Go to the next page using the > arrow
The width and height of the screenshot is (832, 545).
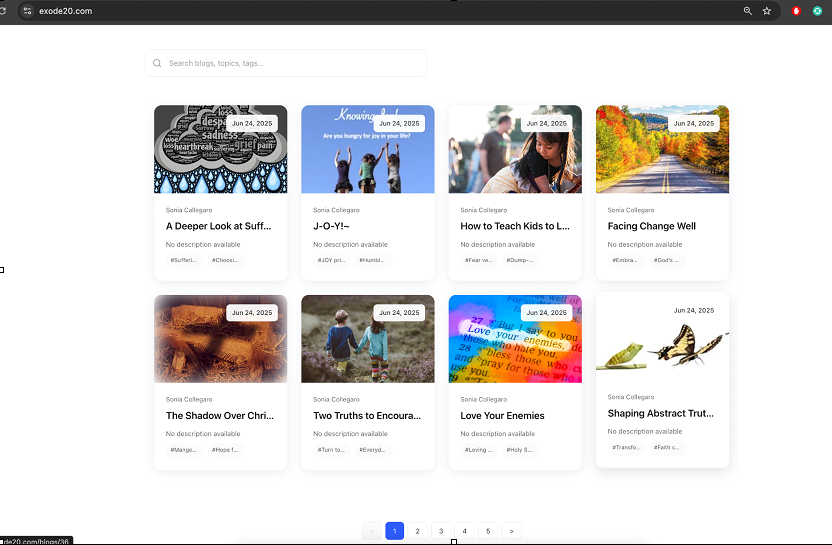click(511, 531)
